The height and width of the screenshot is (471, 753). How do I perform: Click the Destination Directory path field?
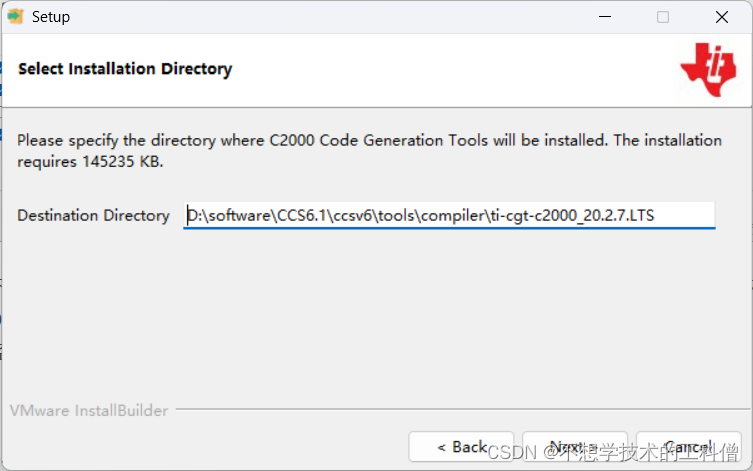pos(449,215)
